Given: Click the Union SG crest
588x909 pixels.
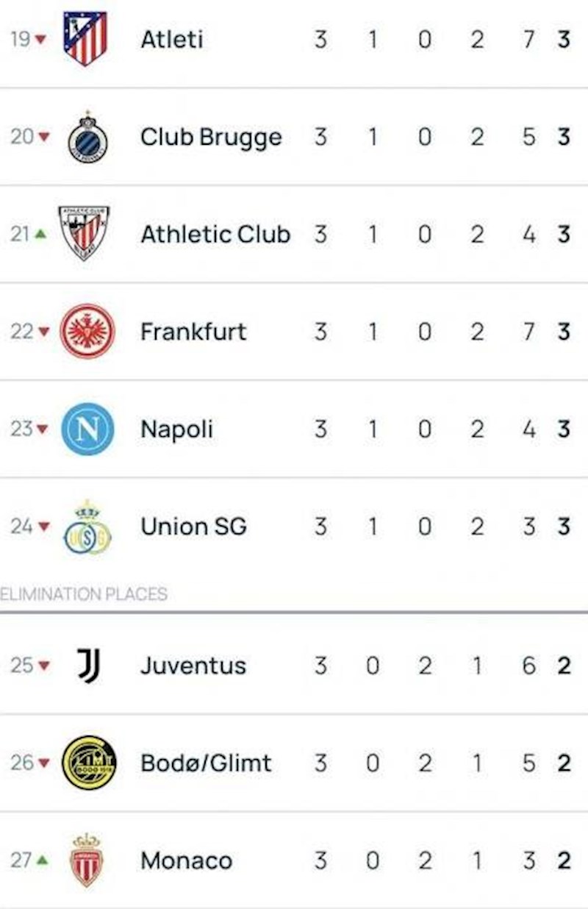Looking at the screenshot, I should [x=87, y=528].
